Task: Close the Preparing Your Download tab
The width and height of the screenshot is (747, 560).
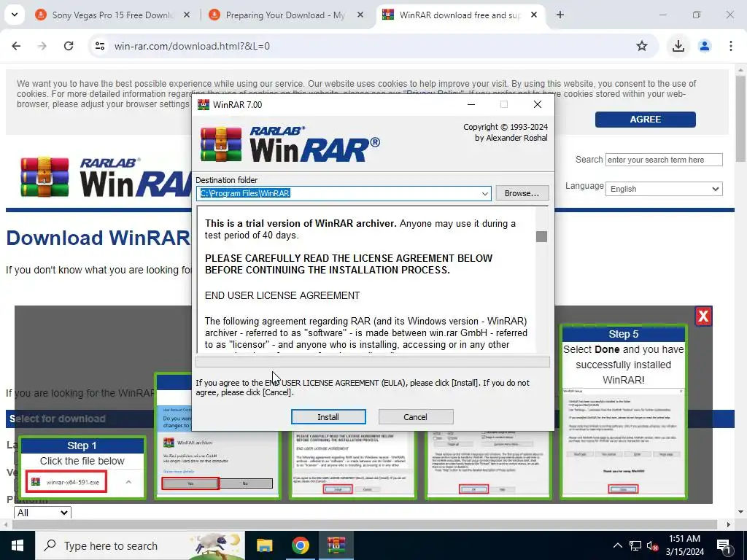Action: point(360,15)
